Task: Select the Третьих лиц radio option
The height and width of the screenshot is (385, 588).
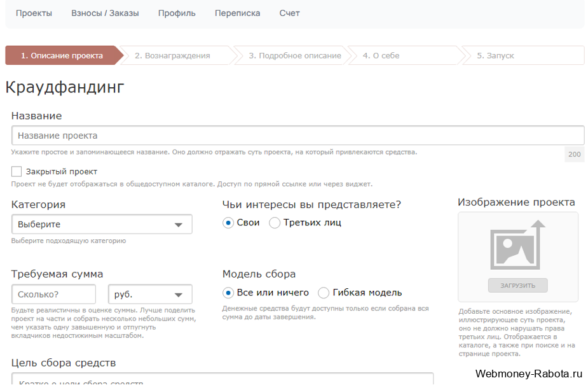Action: (x=275, y=223)
